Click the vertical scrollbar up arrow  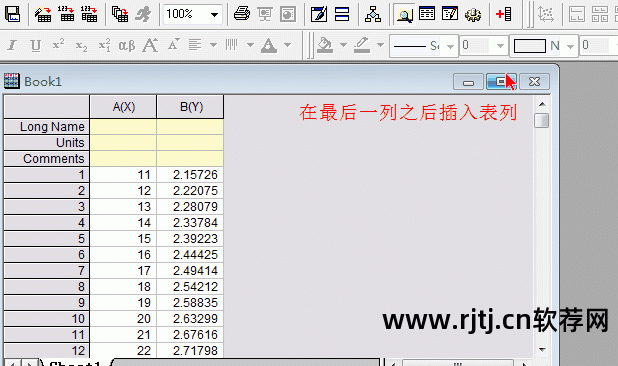click(542, 104)
